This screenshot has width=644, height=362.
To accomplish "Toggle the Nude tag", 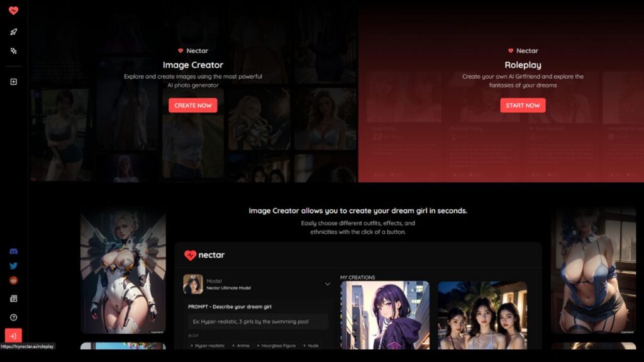I will (311, 346).
